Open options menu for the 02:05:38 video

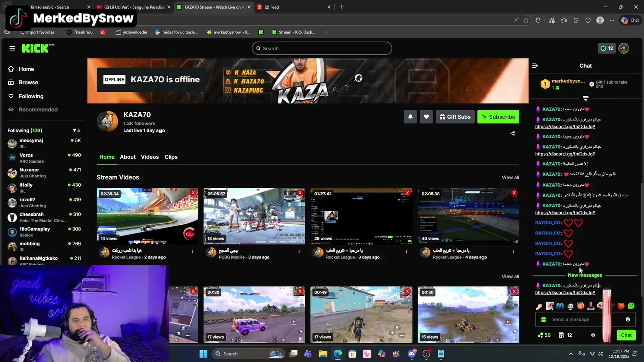coord(513,251)
